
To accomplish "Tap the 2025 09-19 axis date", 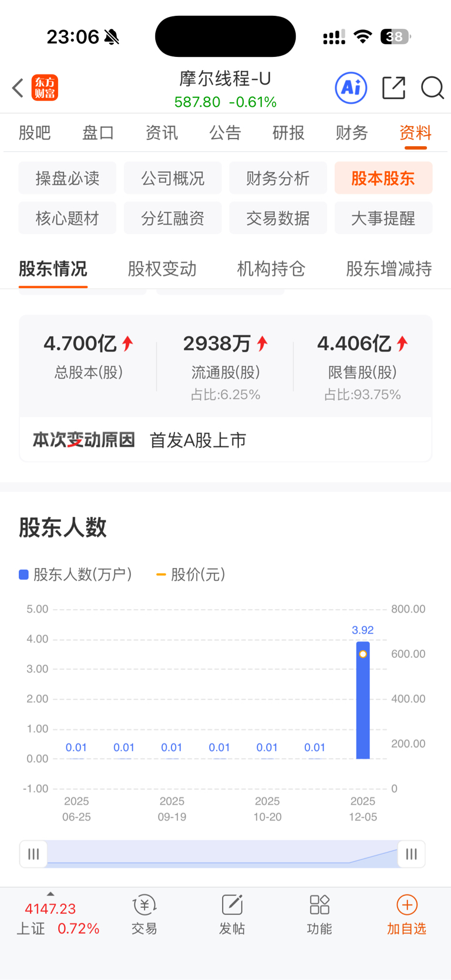I will [172, 809].
